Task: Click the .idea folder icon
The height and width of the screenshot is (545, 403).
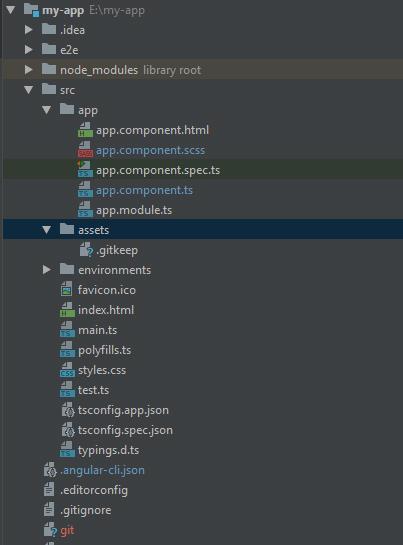Action: pyautogui.click(x=49, y=29)
